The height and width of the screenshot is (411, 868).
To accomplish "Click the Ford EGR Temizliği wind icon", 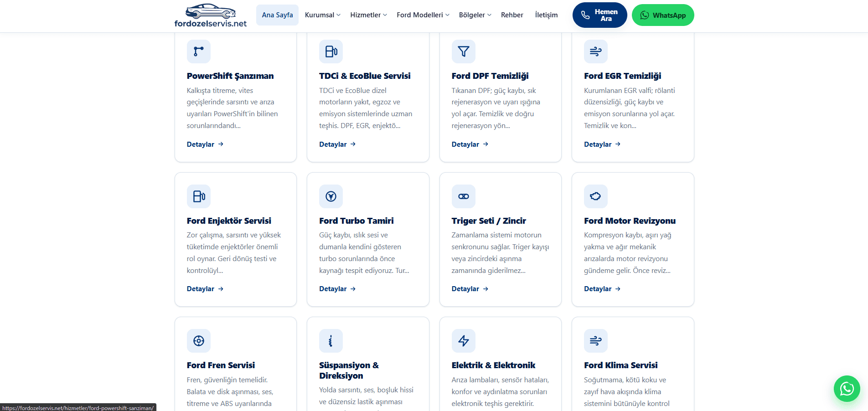I will coord(596,51).
